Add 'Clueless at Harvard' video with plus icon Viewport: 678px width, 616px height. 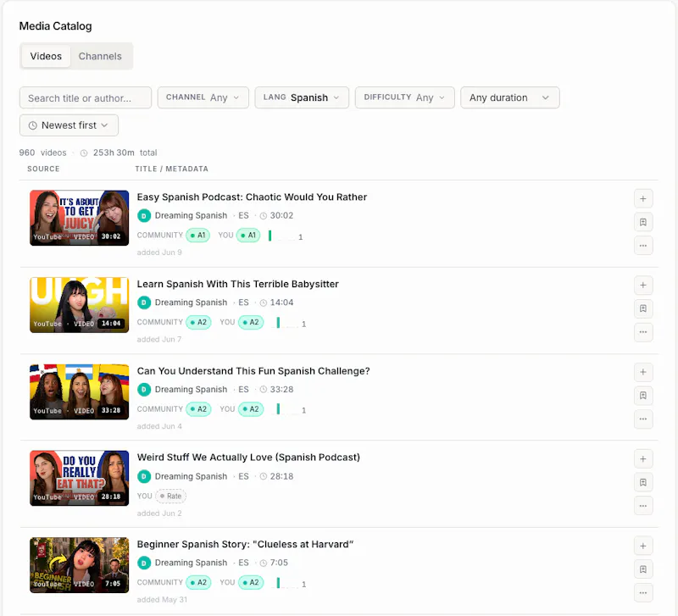643,546
